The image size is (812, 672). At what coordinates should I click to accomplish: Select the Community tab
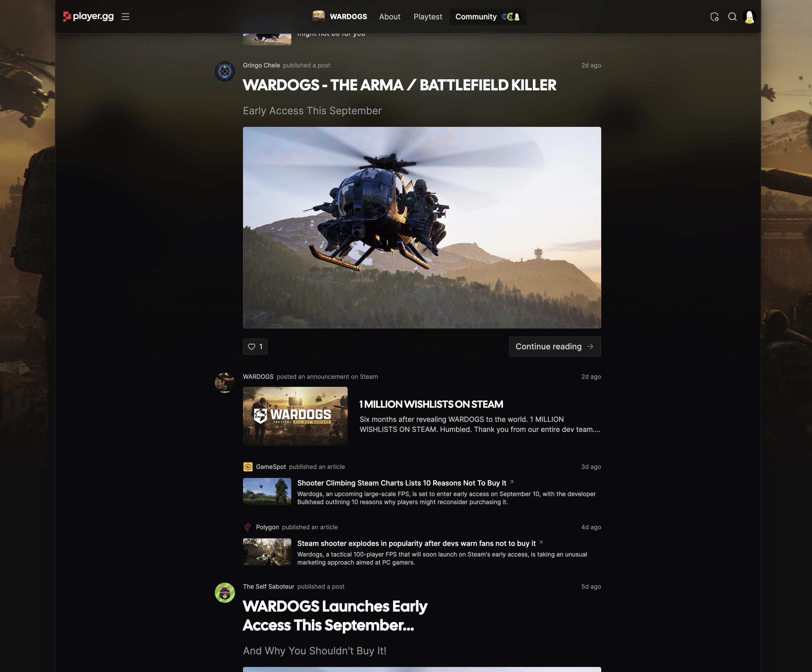[488, 17]
